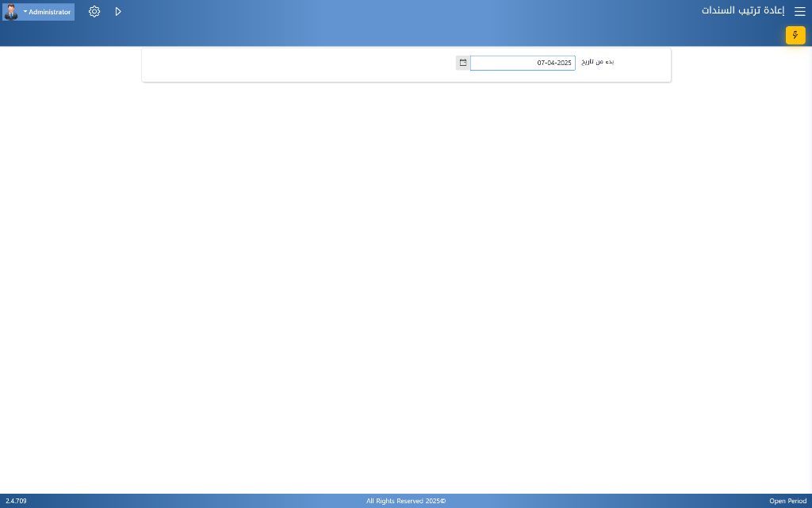The width and height of the screenshot is (812, 508).
Task: Select the day 07 in date field
Action: (x=542, y=63)
